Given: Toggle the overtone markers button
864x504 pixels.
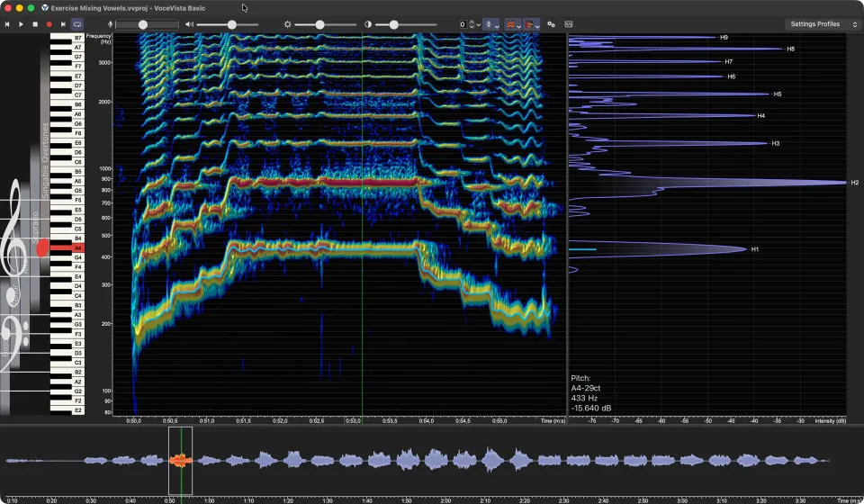Looking at the screenshot, I should click(x=488, y=24).
